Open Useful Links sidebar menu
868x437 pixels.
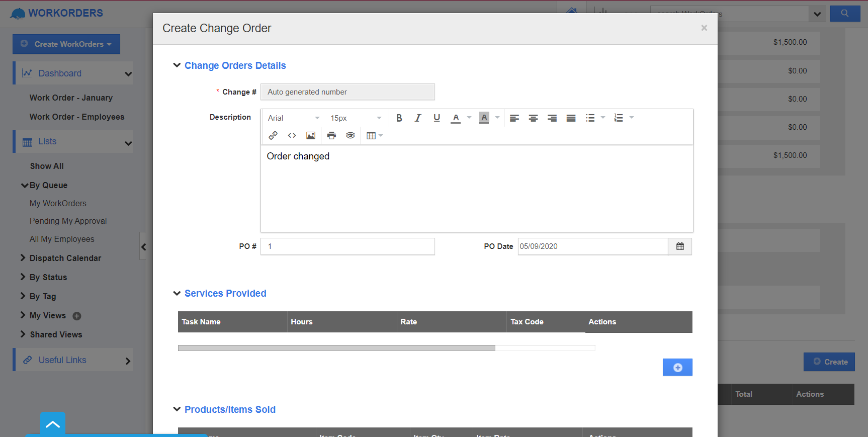(73, 360)
